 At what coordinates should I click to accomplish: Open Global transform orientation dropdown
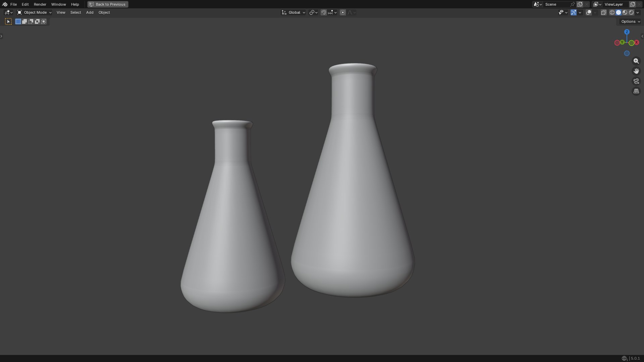click(x=293, y=12)
